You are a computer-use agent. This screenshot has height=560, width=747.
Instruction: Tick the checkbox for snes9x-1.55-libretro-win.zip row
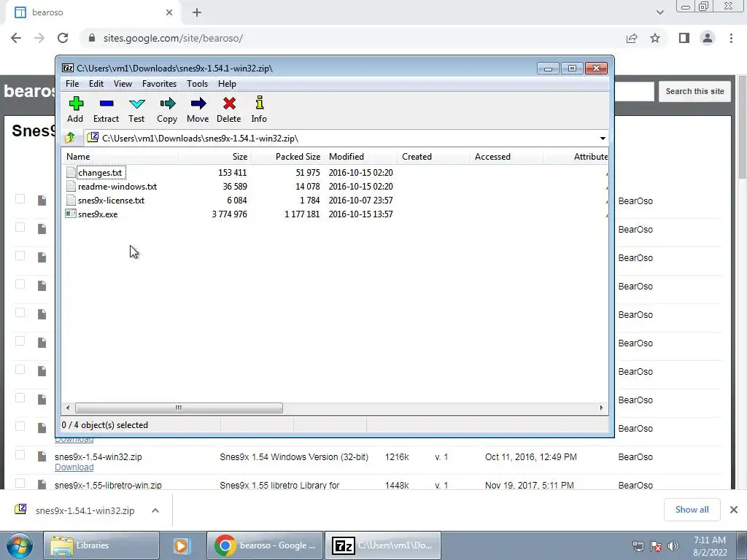tap(20, 483)
